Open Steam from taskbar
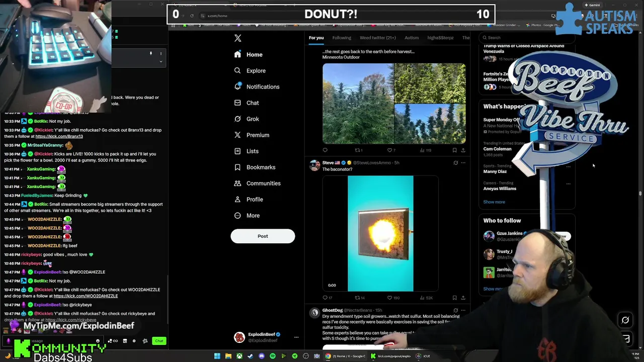Image resolution: width=644 pixels, height=362 pixels. 251,356
